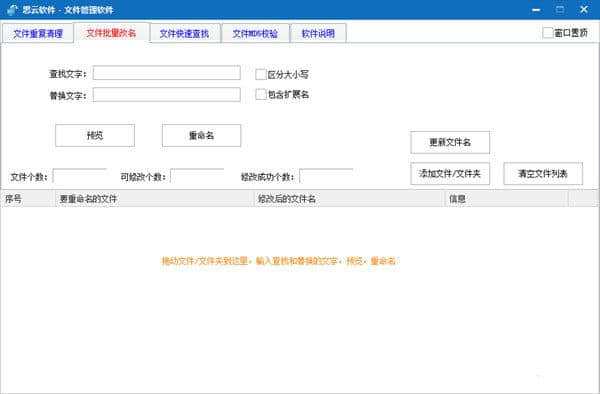Screen dimensions: 600x394
Task: Open the 文件快速查找 tab
Action: point(184,34)
